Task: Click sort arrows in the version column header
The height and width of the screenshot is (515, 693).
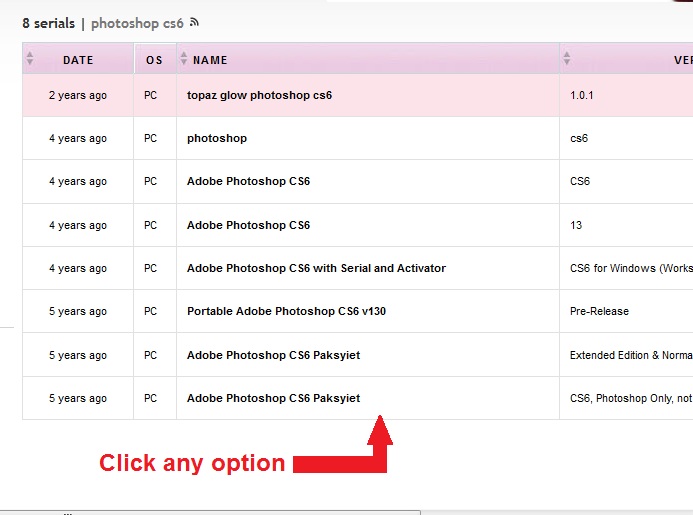Action: click(567, 59)
